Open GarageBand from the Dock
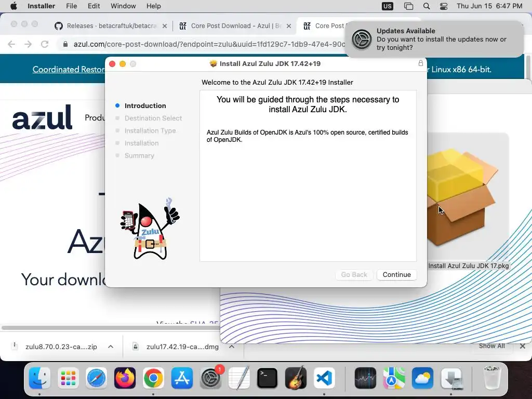The image size is (532, 399). (x=296, y=378)
